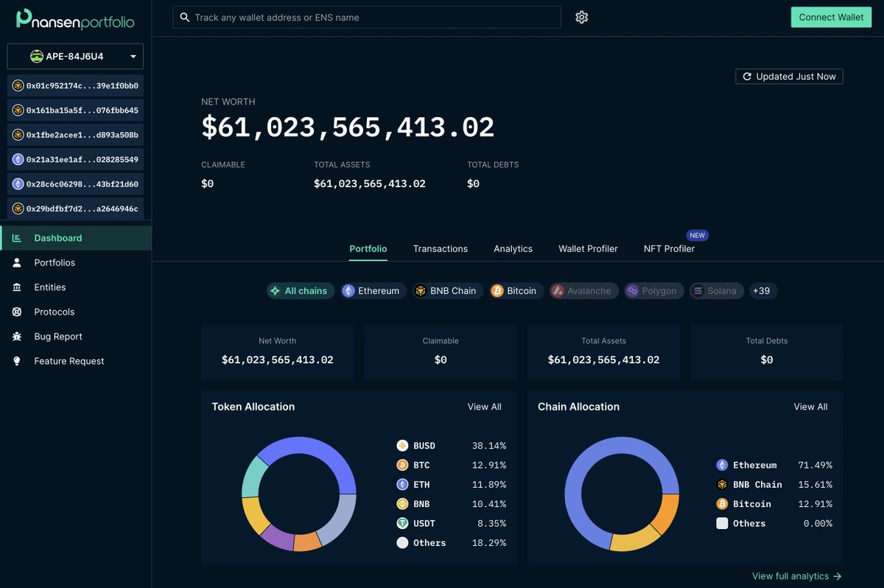Switch to the Transactions tab

tap(440, 248)
